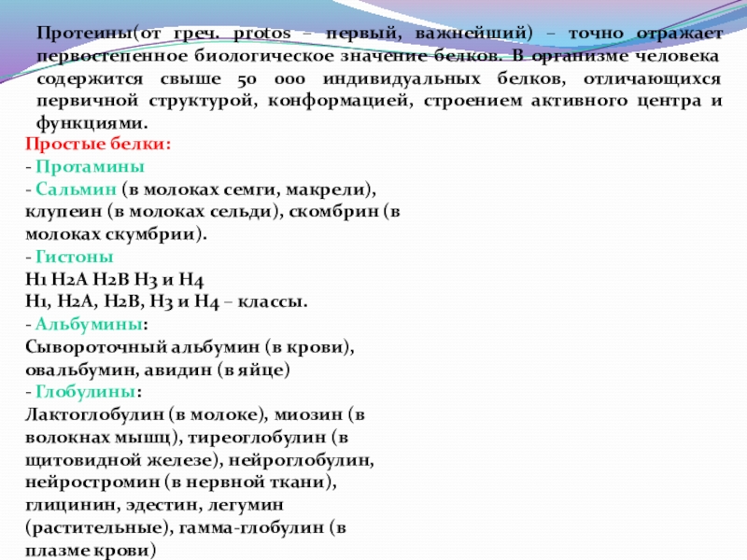Click the text 'Сывороточный альбумин'

143,347
